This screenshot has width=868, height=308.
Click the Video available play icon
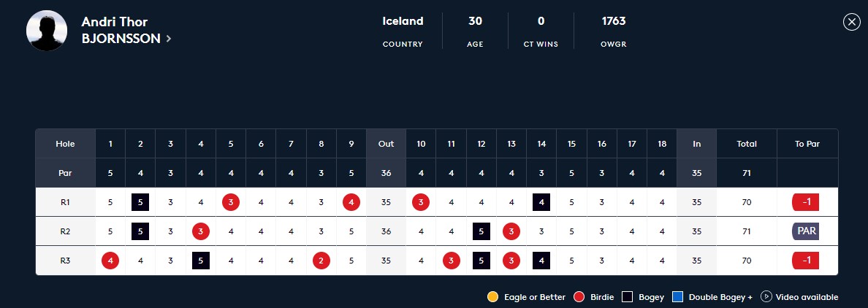pos(766,297)
